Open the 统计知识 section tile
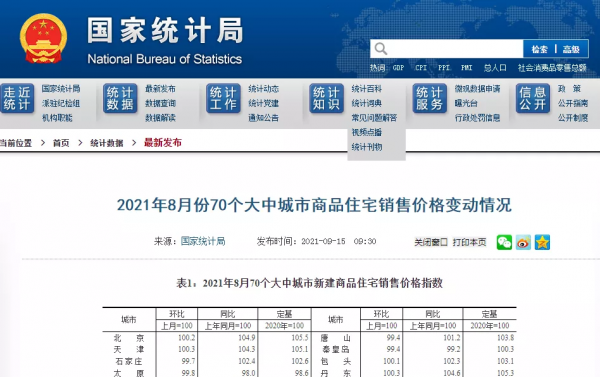This screenshot has height=377, width=600. point(326,98)
